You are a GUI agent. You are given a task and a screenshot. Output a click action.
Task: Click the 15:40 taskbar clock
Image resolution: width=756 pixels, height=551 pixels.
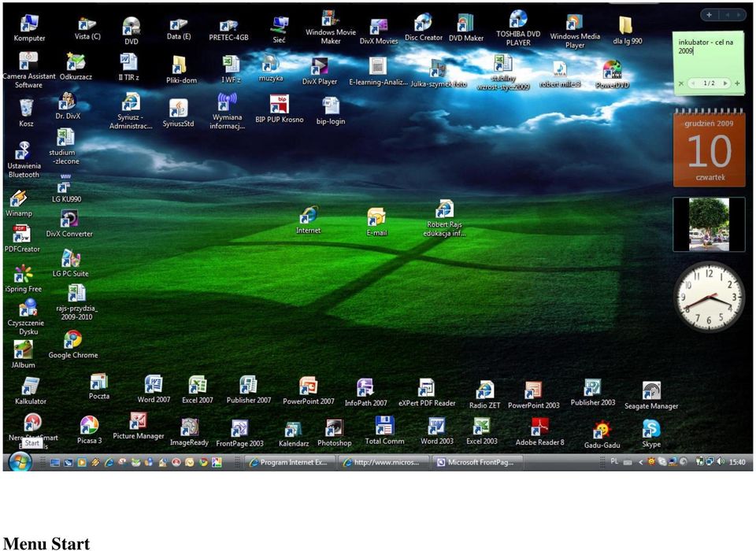(737, 462)
